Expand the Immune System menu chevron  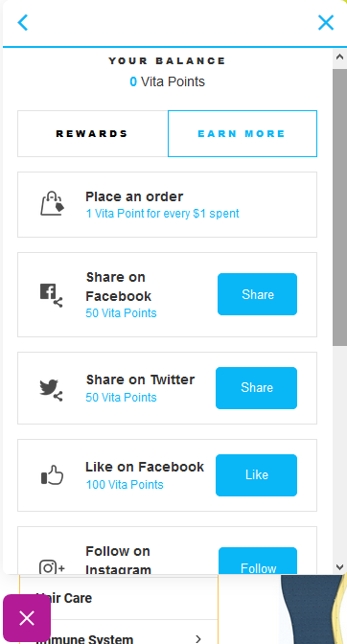point(198,638)
